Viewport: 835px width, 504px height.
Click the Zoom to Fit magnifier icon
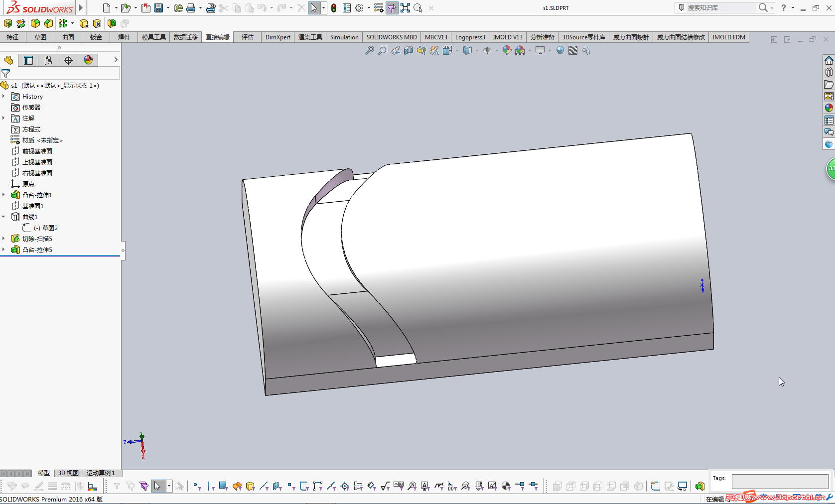[x=369, y=50]
